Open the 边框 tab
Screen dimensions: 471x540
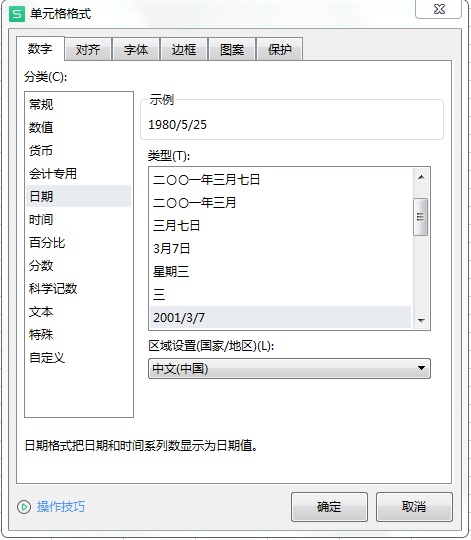point(184,50)
